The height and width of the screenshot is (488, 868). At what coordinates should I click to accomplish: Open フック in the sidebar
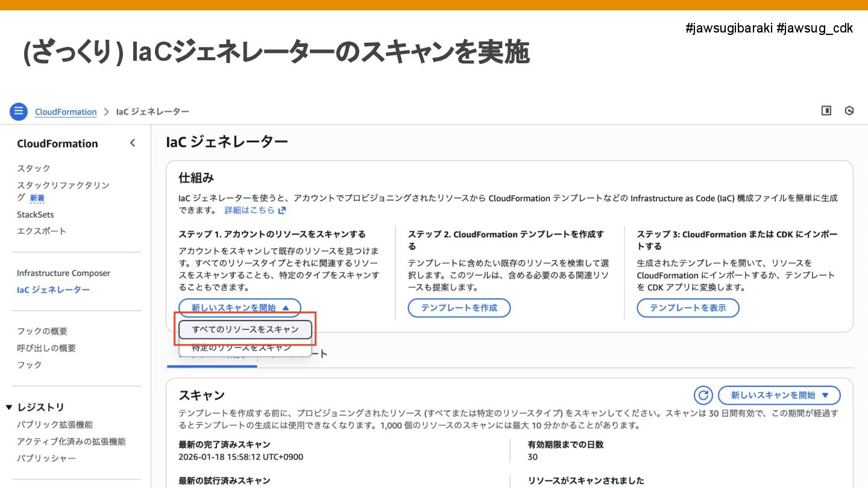click(30, 365)
